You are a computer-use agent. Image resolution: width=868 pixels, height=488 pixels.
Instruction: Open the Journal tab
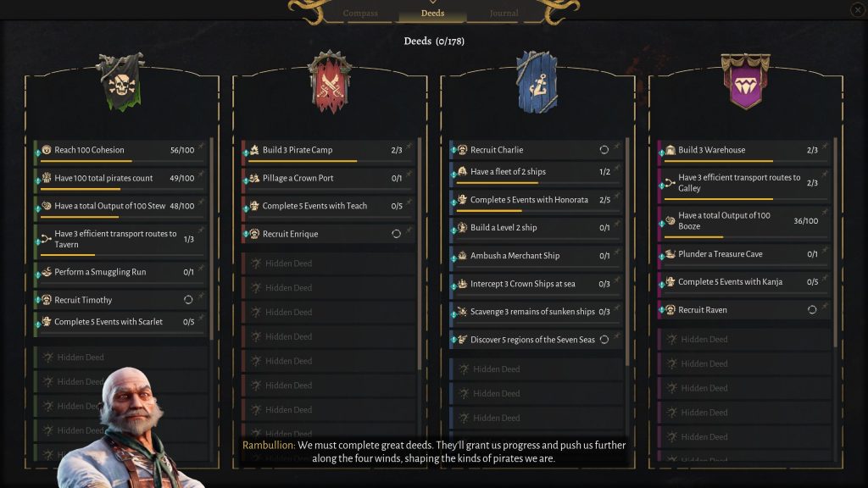coord(504,14)
